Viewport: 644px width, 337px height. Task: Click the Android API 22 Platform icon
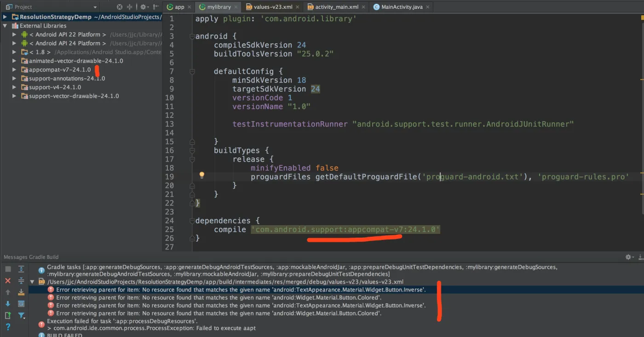24,35
